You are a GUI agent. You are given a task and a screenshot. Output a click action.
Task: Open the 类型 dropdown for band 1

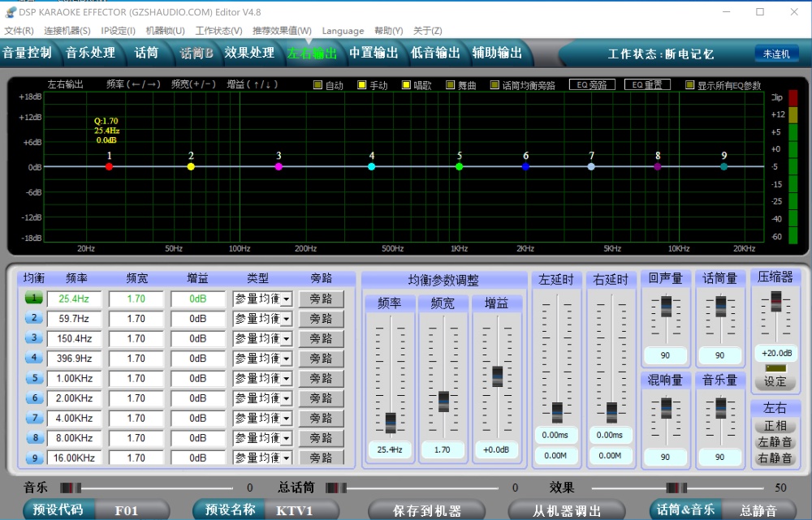287,299
